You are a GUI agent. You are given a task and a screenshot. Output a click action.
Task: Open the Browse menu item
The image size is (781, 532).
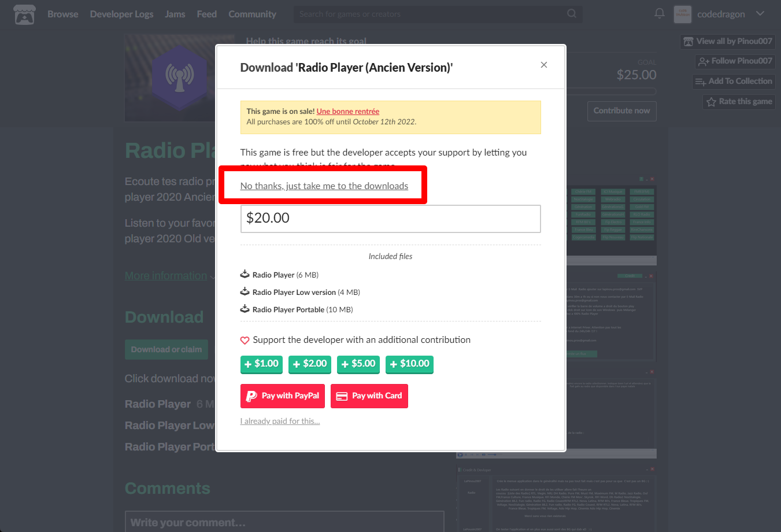pyautogui.click(x=62, y=14)
